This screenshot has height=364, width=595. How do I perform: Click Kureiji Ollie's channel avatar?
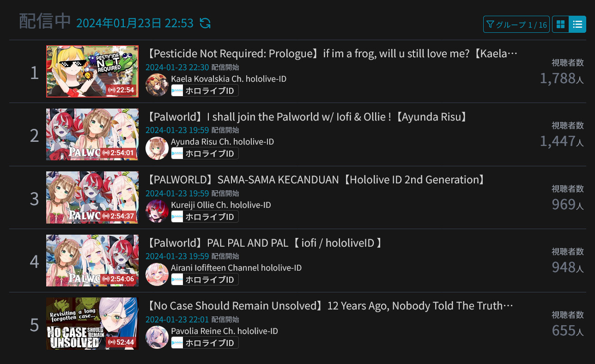[157, 211]
